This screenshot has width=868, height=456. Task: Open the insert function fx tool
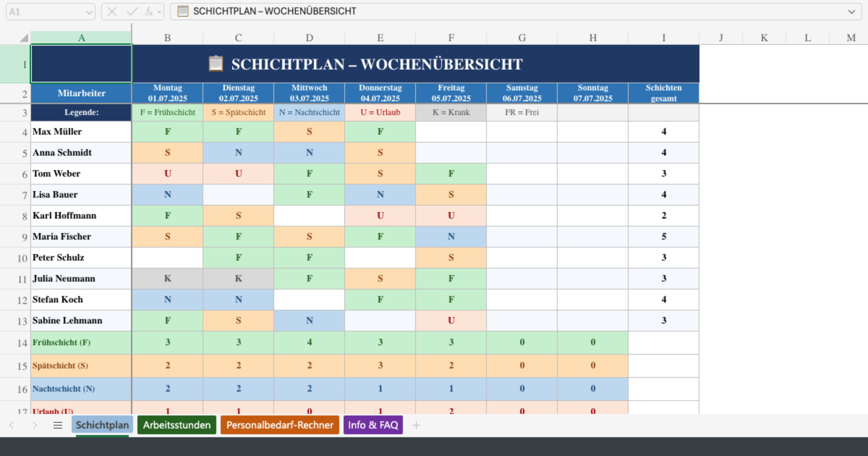click(149, 11)
